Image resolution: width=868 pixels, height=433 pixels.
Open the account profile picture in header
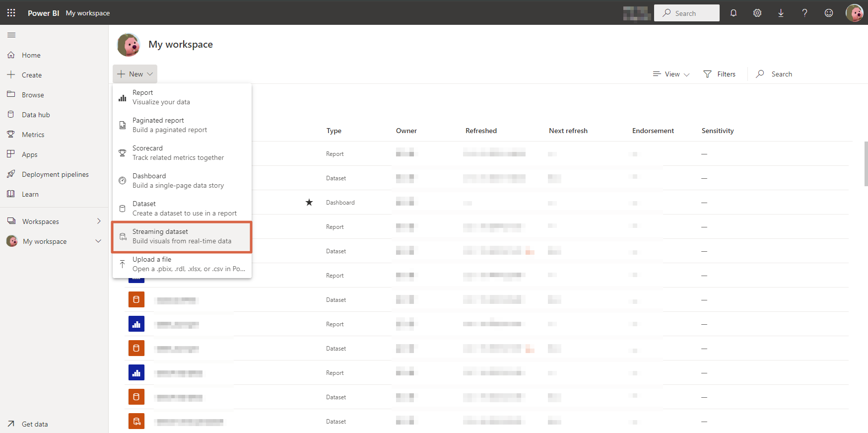(x=855, y=13)
